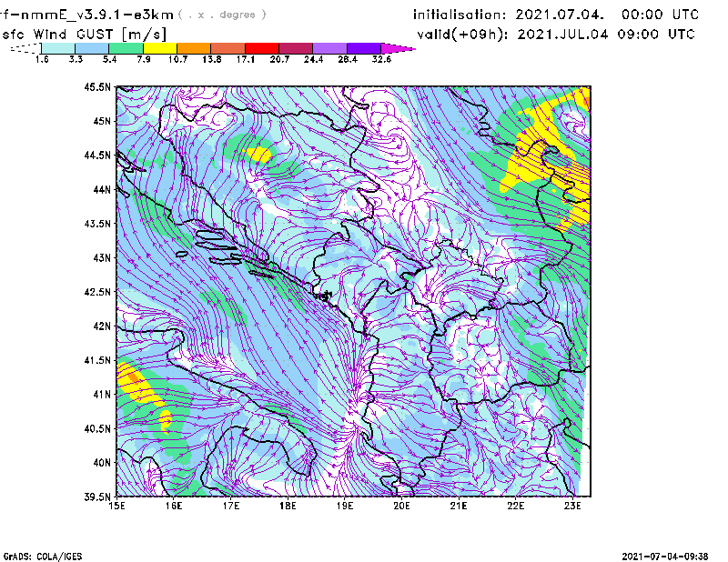Image resolution: width=728 pixels, height=562 pixels.
Task: Click the red 17.1–20.7 legend color
Action: 262,48
